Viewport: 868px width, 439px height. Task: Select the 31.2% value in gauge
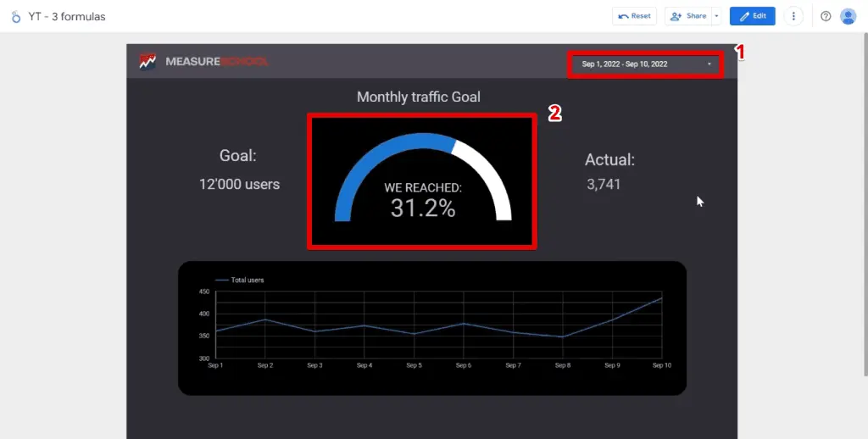423,208
